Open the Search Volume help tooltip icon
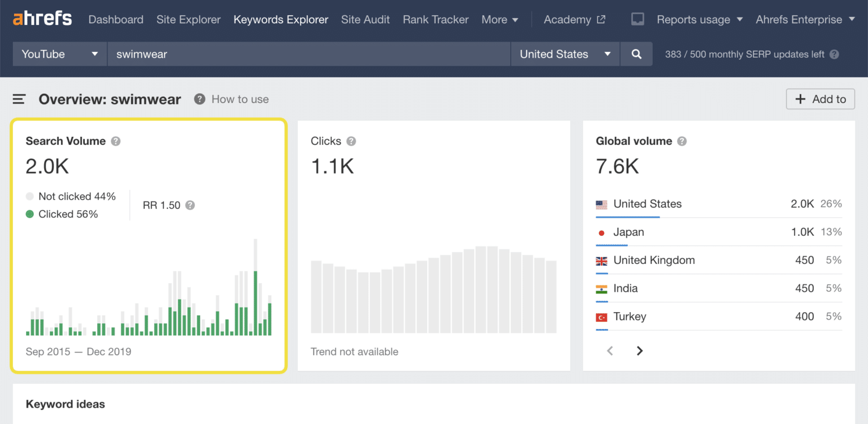 (x=116, y=141)
